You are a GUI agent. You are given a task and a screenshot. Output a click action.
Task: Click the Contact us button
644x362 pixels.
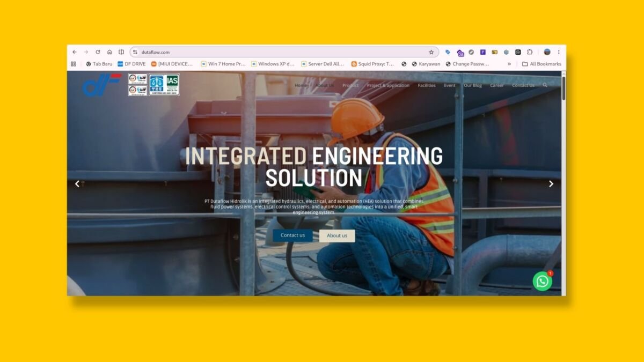292,235
